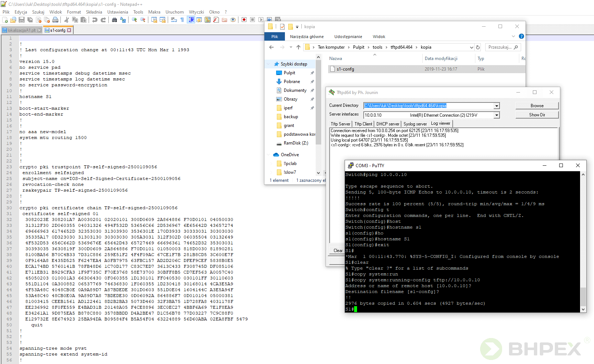This screenshot has width=594, height=364.
Task: Go back in the Explorer window
Action: pos(271,47)
